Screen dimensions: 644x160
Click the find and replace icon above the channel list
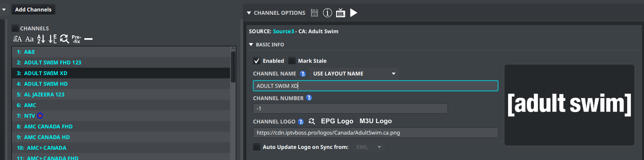(x=64, y=39)
